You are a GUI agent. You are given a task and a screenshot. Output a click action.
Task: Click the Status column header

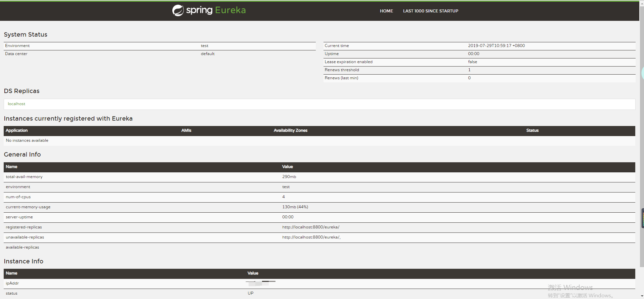point(532,130)
